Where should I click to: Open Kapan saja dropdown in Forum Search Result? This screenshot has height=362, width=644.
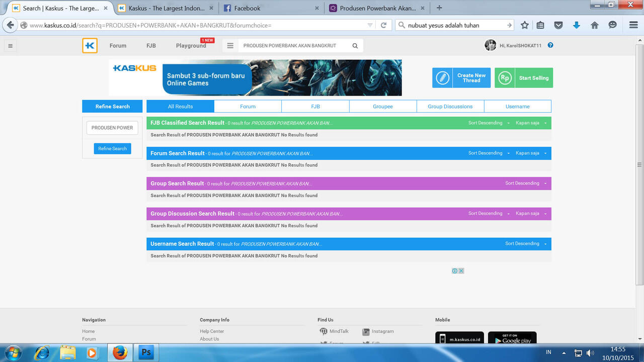point(531,153)
